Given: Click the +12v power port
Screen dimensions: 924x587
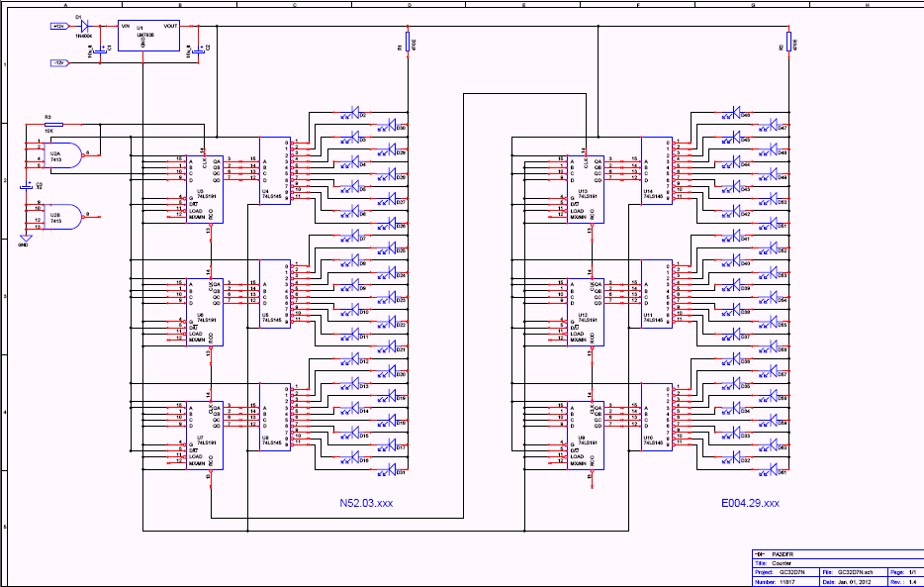Looking at the screenshot, I should pyautogui.click(x=58, y=27).
